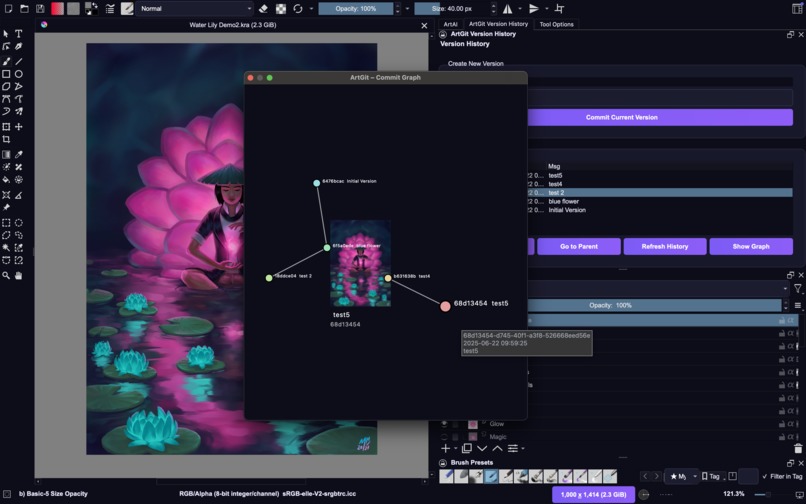The height and width of the screenshot is (504, 806).
Task: Select the Initial Version history row
Action: [660, 210]
